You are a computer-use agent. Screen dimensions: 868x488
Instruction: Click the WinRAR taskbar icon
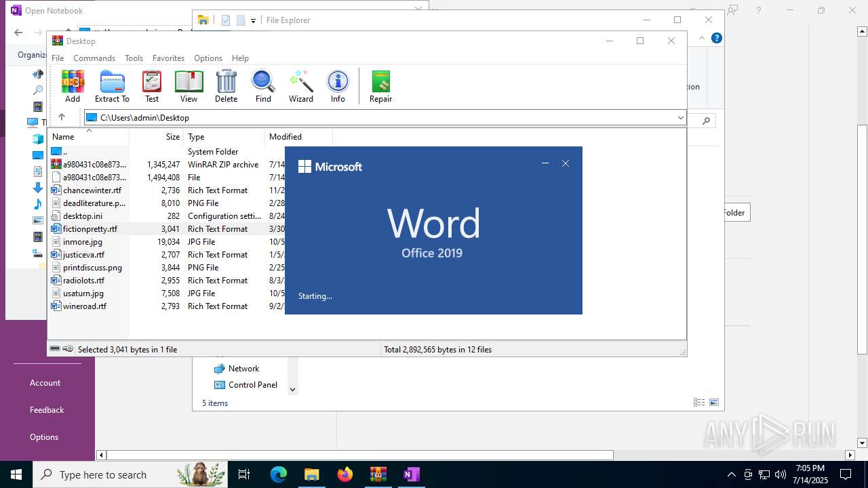378,474
